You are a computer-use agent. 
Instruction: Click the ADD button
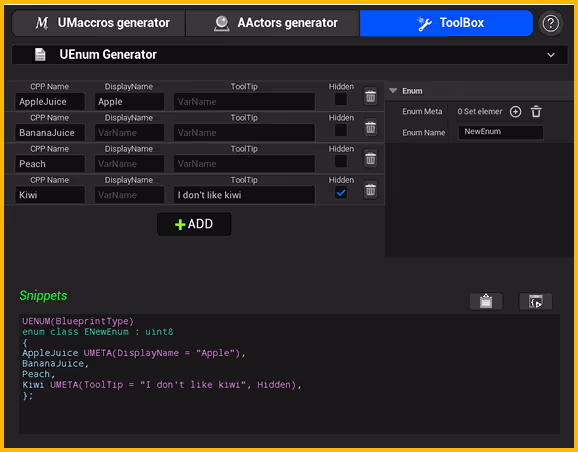pos(194,224)
